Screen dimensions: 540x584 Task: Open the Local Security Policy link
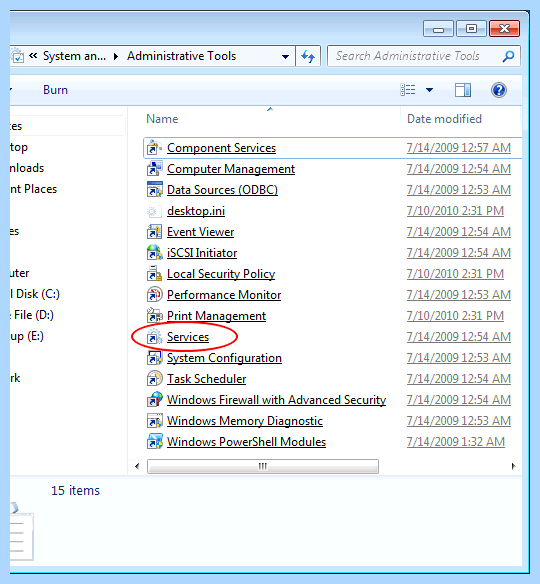tap(221, 274)
